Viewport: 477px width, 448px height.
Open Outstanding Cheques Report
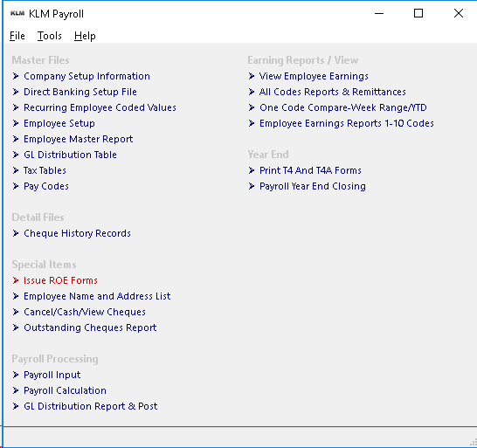[x=90, y=327]
